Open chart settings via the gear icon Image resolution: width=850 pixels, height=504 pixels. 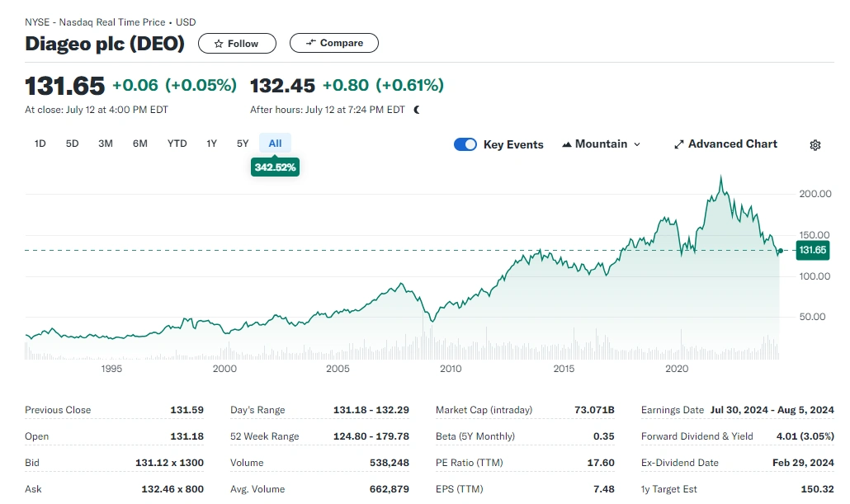(x=815, y=144)
